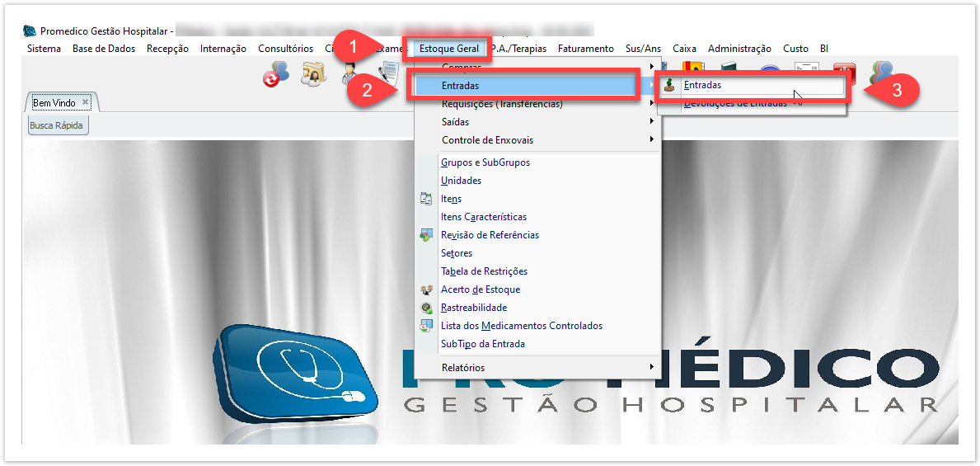Select Tabela de Restrições menu entry
Viewport: 980px width, 466px height.
pyautogui.click(x=484, y=271)
